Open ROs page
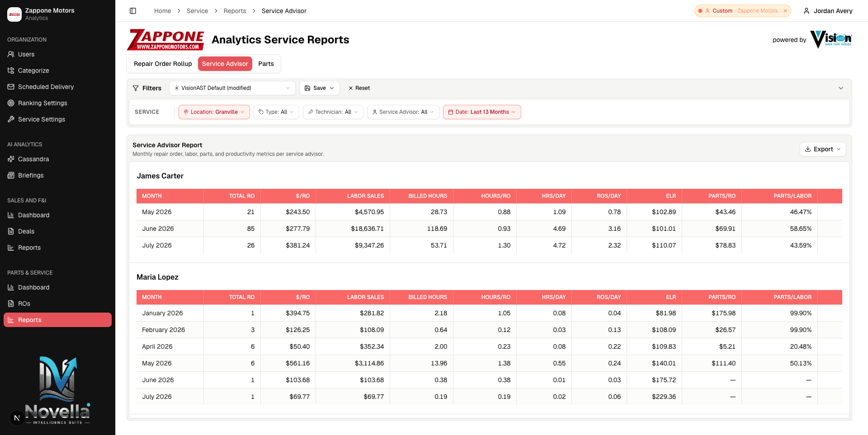This screenshot has height=435, width=868. (x=57, y=304)
